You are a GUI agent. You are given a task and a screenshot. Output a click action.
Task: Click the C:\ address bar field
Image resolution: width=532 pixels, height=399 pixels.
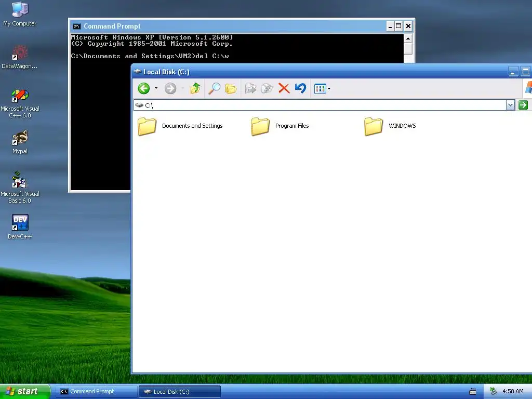(x=320, y=105)
